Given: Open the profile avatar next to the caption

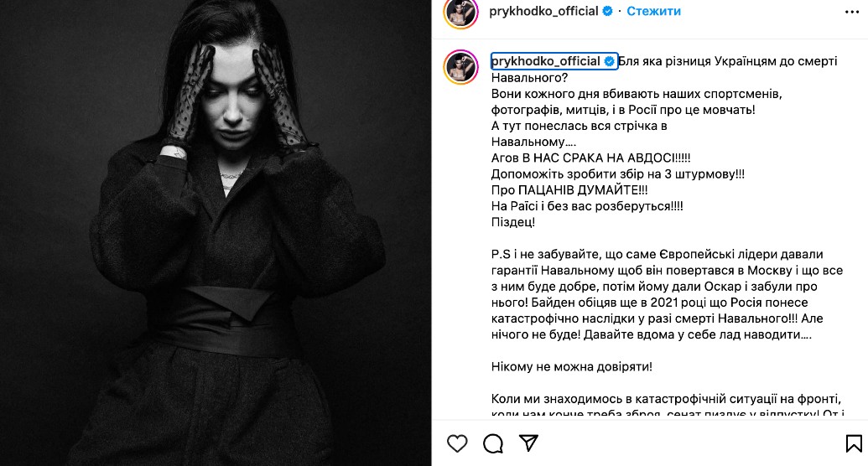Looking at the screenshot, I should pyautogui.click(x=460, y=67).
